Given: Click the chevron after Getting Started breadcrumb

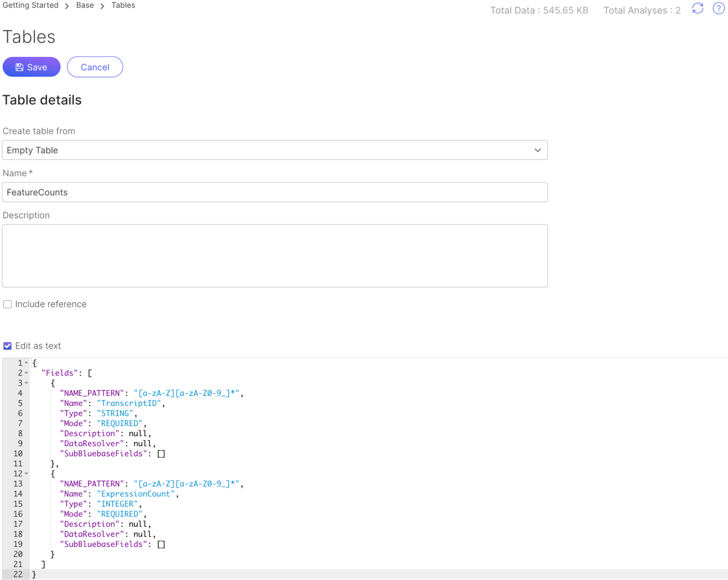Looking at the screenshot, I should coord(67,6).
